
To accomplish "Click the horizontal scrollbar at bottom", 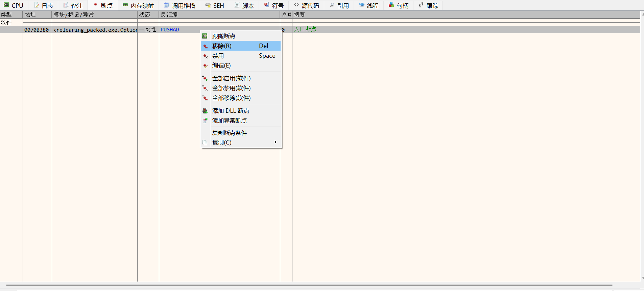I will [309, 285].
